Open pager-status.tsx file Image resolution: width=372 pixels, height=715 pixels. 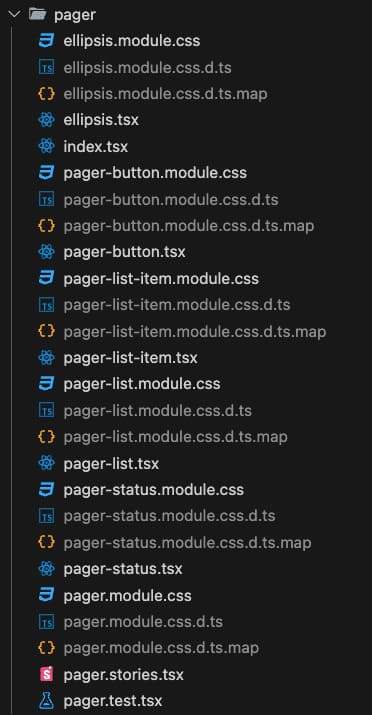click(123, 569)
